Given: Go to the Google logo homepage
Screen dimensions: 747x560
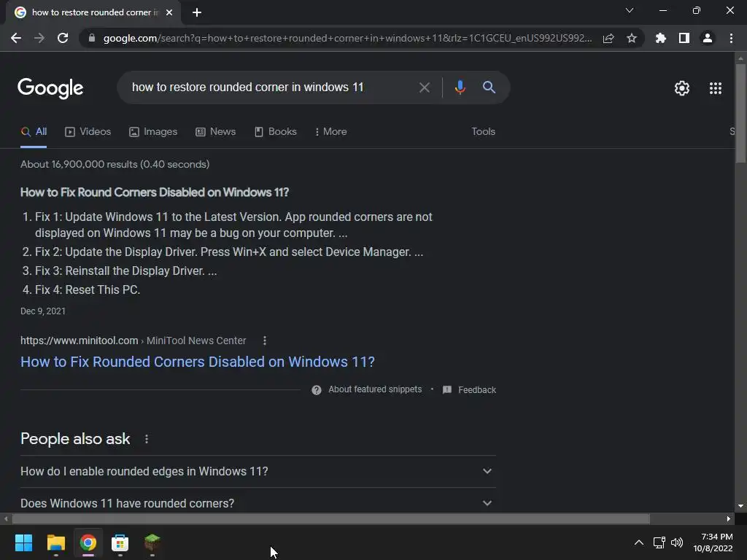Looking at the screenshot, I should point(50,87).
